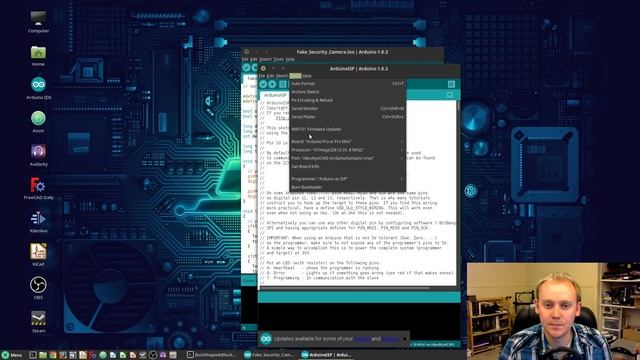Open File menu in Fake_Security_Camera window
This screenshot has width=640, height=360.
coord(245,59)
